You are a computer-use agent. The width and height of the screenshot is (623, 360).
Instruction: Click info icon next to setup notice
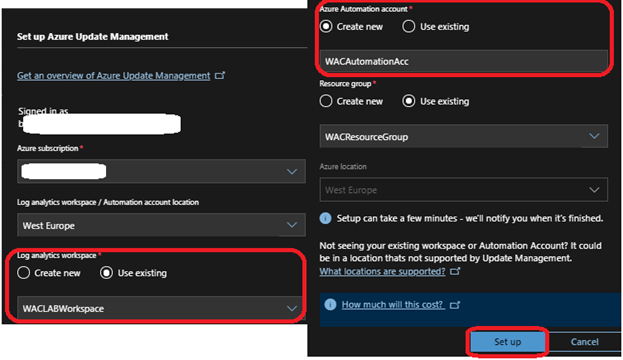click(325, 218)
